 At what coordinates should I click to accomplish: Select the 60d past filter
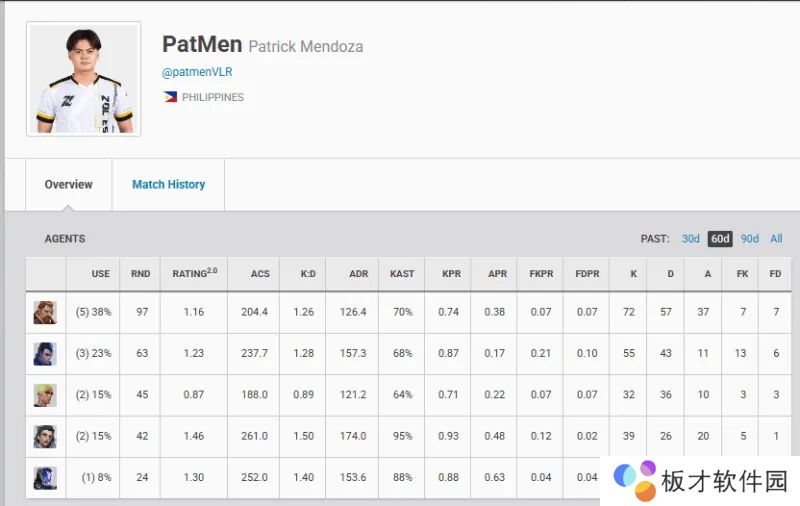pos(720,239)
